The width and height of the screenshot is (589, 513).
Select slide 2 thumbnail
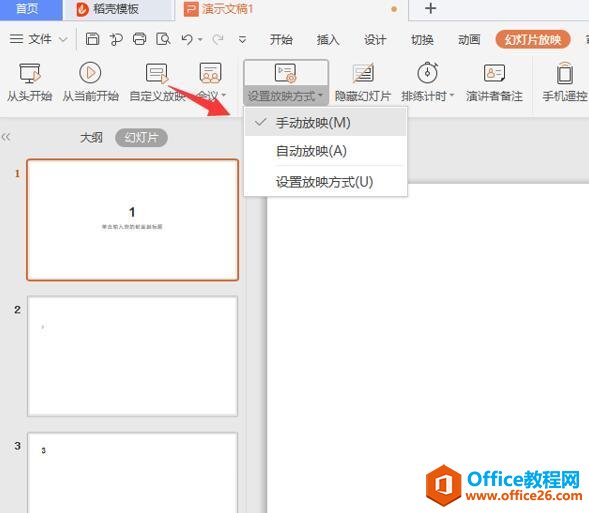point(133,356)
